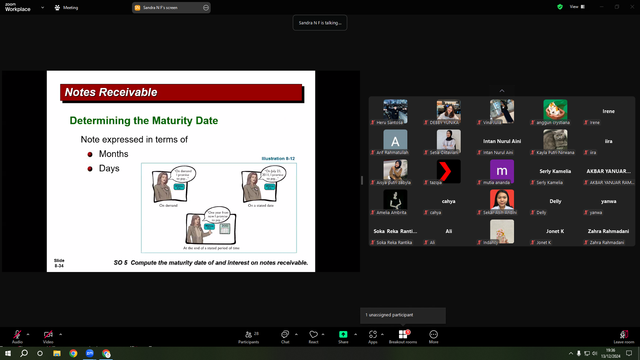Open the Participants panel

pyautogui.click(x=249, y=337)
